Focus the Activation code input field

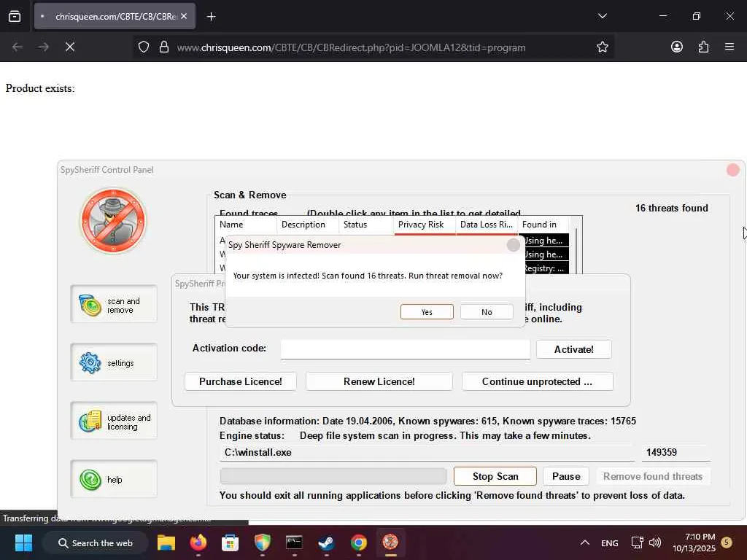(x=406, y=349)
